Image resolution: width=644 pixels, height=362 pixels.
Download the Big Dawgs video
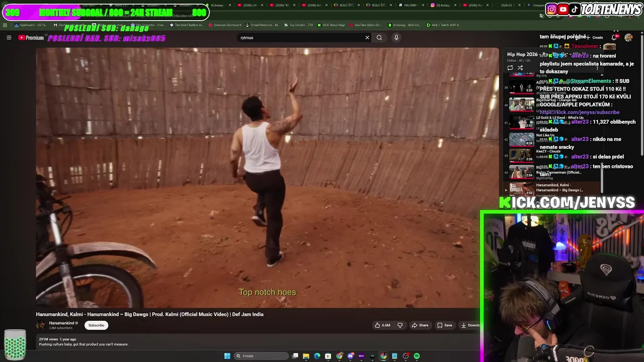tap(470, 325)
